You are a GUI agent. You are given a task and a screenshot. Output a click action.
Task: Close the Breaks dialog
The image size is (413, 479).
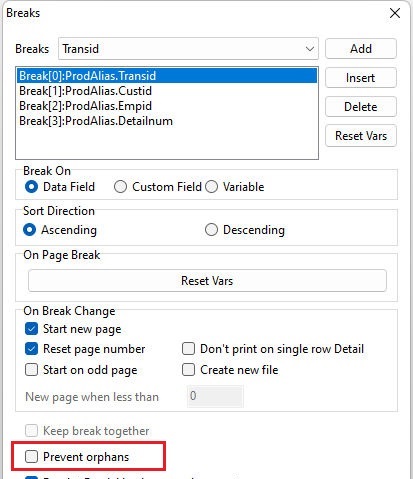pos(395,13)
